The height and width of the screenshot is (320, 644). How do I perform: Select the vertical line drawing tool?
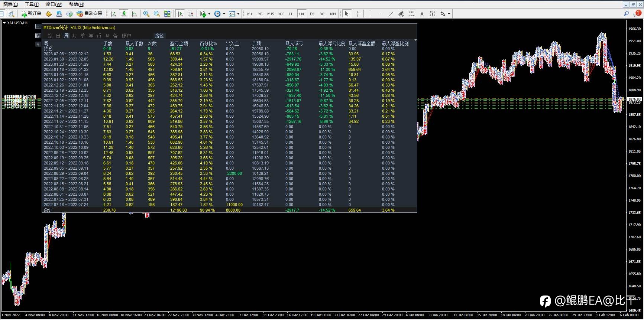point(370,14)
